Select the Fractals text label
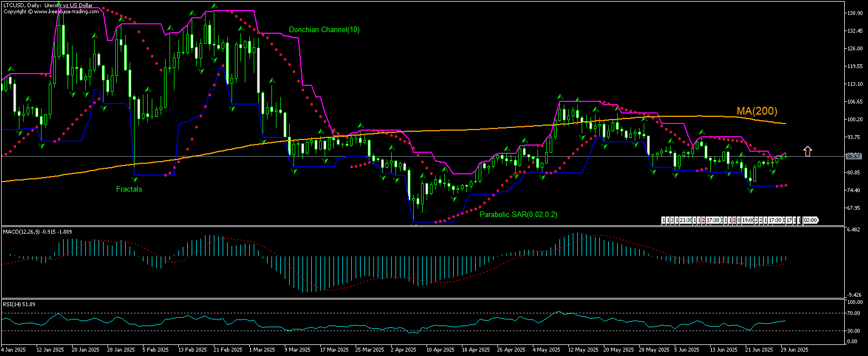The height and width of the screenshot is (356, 868). [x=129, y=189]
